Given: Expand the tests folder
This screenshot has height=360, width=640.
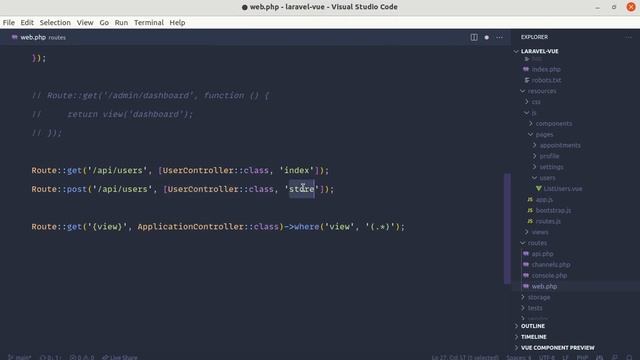Looking at the screenshot, I should [522, 308].
